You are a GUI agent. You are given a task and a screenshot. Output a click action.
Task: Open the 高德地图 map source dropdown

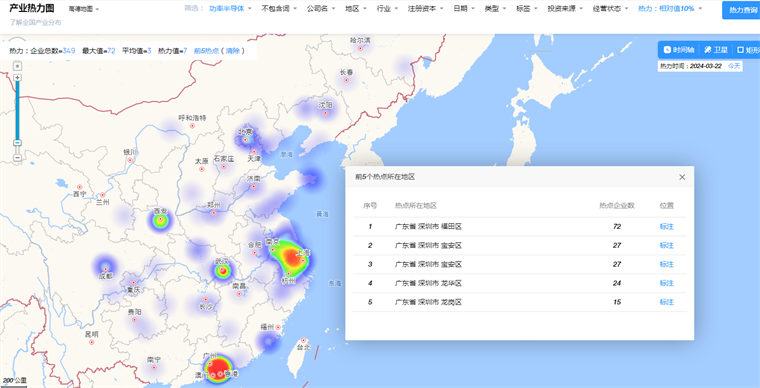pos(83,9)
